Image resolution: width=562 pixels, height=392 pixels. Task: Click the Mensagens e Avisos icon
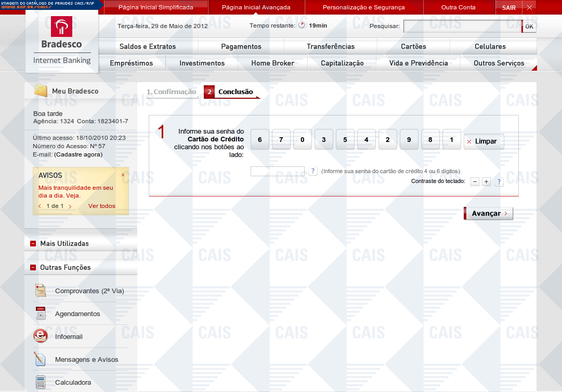point(41,359)
